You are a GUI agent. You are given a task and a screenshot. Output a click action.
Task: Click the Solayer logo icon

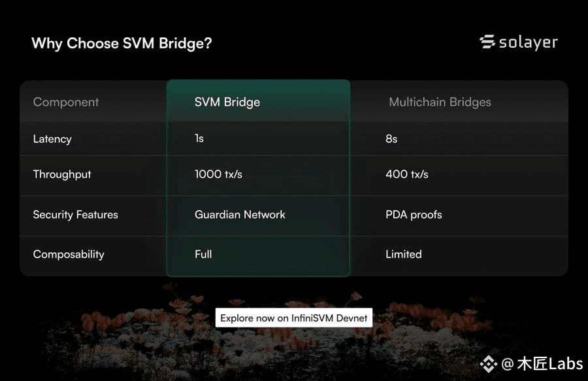click(x=487, y=42)
